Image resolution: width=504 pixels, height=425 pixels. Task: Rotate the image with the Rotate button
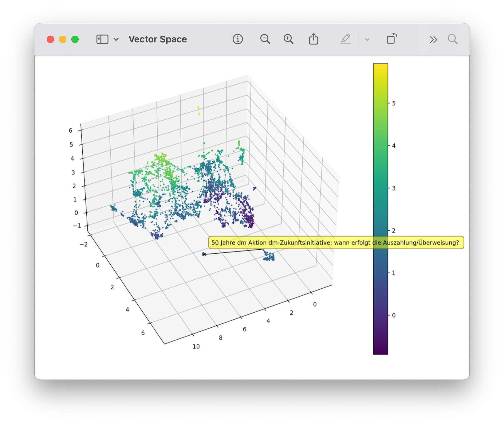[x=392, y=39]
